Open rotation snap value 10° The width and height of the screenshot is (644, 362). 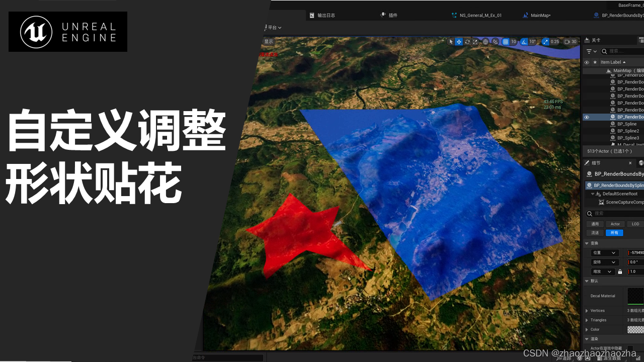click(x=533, y=42)
